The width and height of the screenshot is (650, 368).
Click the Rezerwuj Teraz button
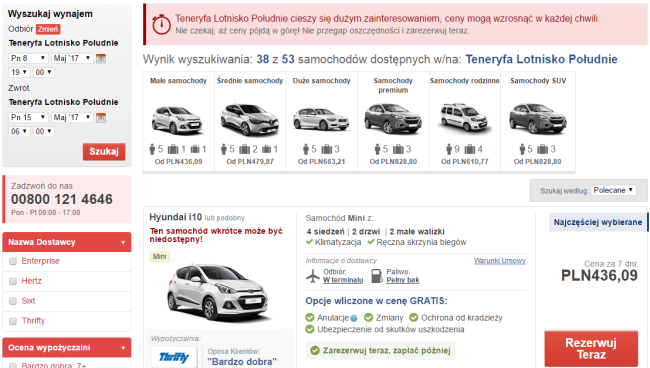[x=591, y=349]
